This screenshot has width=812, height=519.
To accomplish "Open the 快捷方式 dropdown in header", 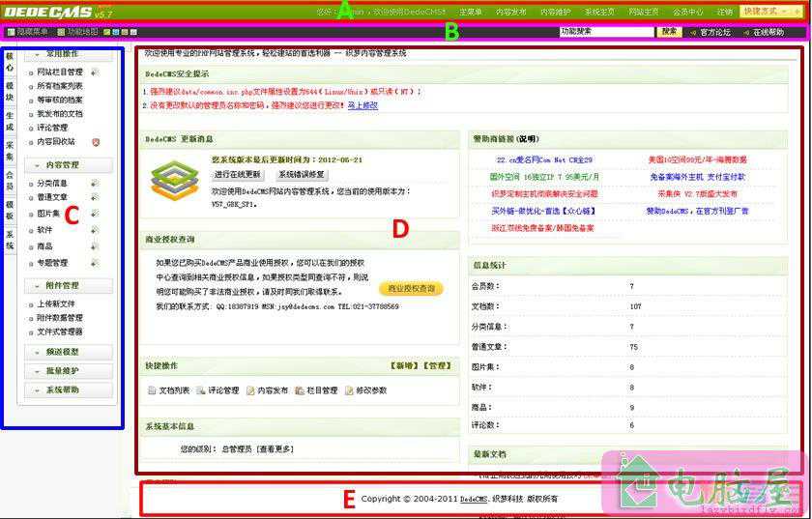I will point(770,11).
